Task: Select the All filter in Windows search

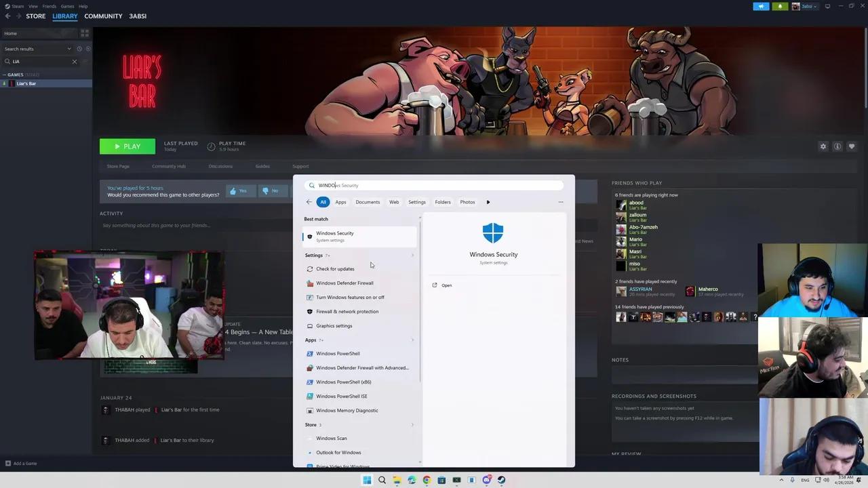Action: click(323, 202)
